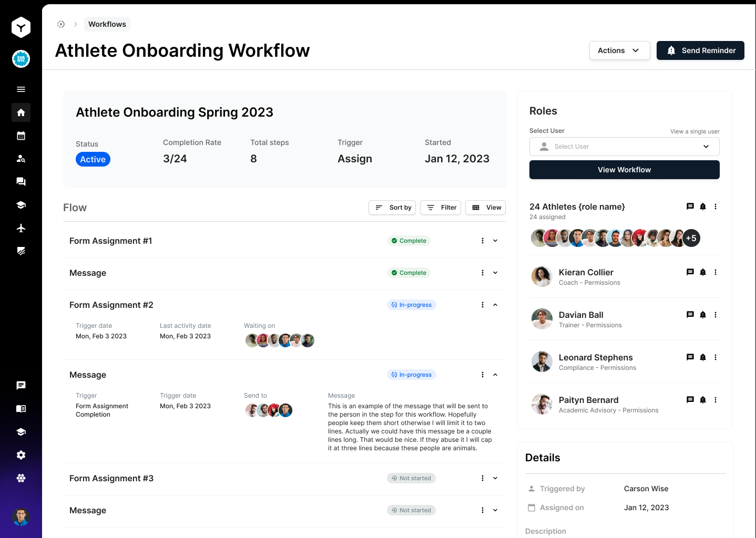The image size is (756, 538).
Task: Expand the Form Assignment #3 step
Action: tap(495, 478)
